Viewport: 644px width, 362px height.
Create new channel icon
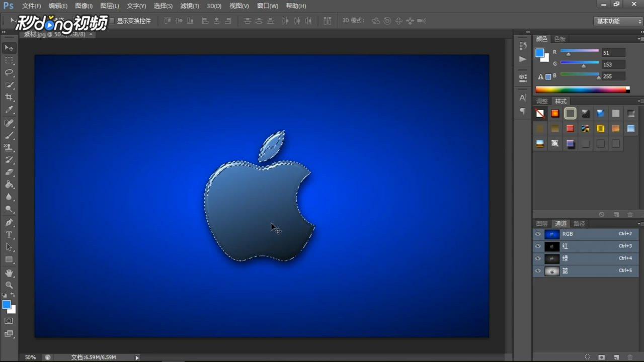616,356
